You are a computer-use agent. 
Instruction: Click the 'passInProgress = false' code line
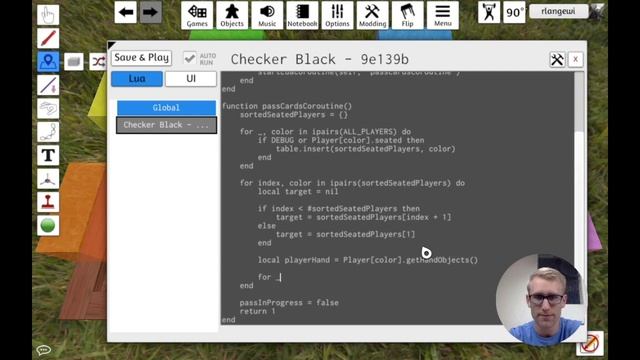pyautogui.click(x=289, y=303)
